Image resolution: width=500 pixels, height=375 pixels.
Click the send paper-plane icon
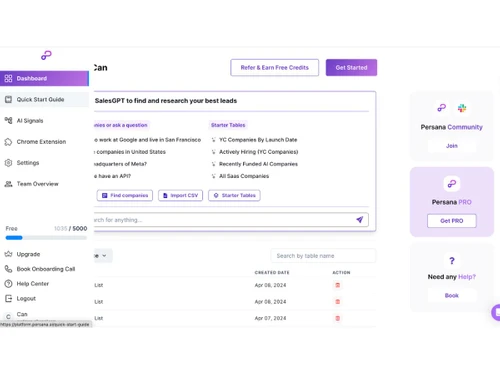coord(360,219)
